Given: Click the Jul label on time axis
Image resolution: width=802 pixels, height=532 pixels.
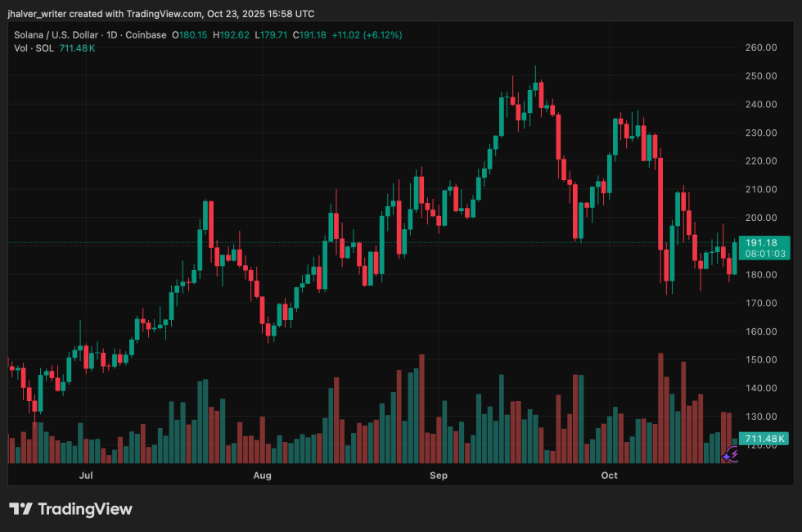Looking at the screenshot, I should (x=85, y=475).
